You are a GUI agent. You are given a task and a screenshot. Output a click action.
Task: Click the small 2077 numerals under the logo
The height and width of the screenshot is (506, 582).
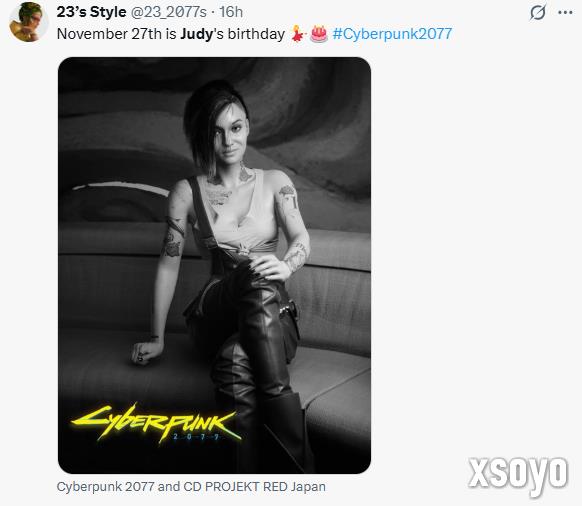[196, 437]
